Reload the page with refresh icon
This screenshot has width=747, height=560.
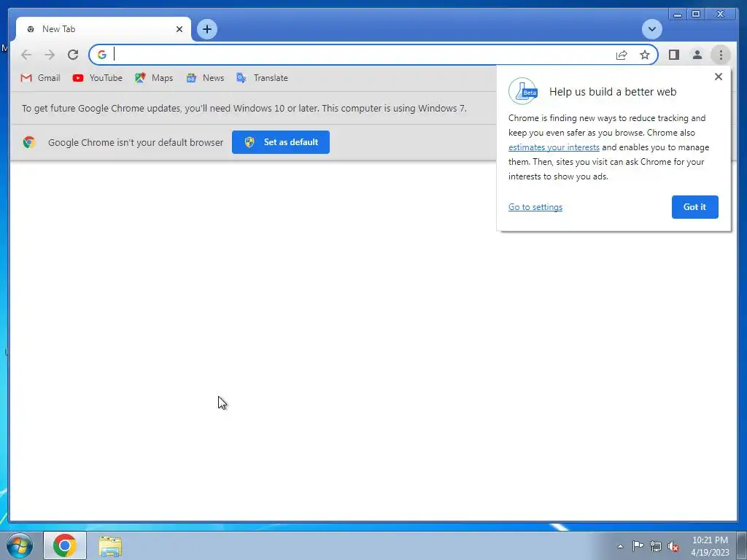73,55
